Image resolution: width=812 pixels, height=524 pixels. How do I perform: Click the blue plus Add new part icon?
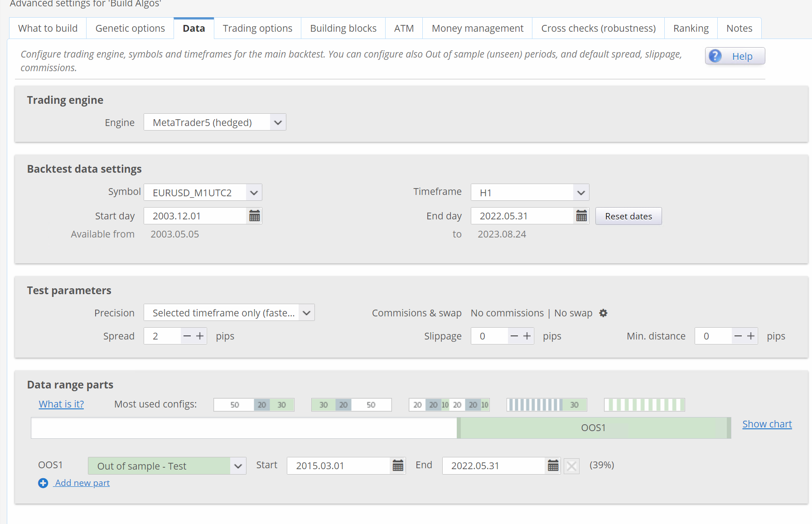(43, 483)
